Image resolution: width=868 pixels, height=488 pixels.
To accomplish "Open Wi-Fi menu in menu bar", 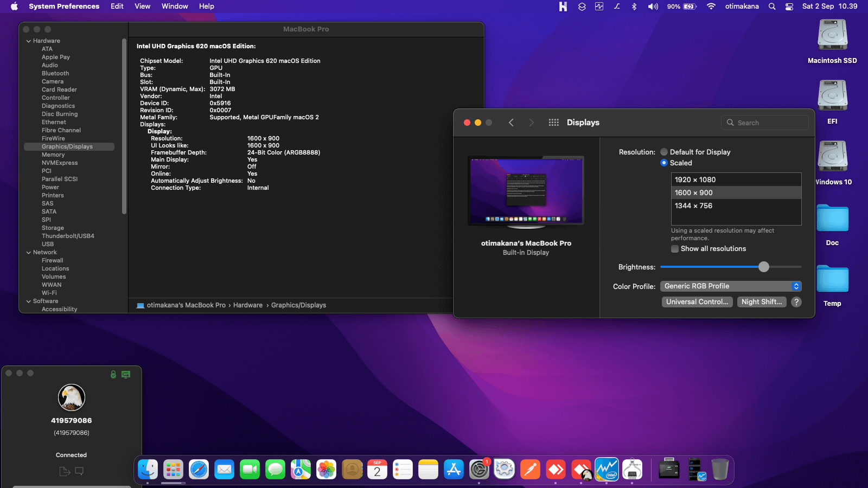I will [711, 7].
